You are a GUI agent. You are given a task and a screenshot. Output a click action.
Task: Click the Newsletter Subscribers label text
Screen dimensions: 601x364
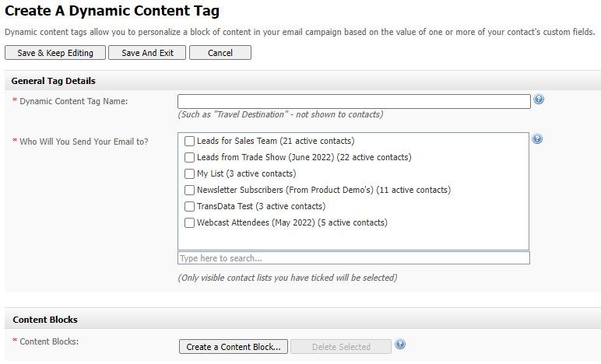point(323,191)
